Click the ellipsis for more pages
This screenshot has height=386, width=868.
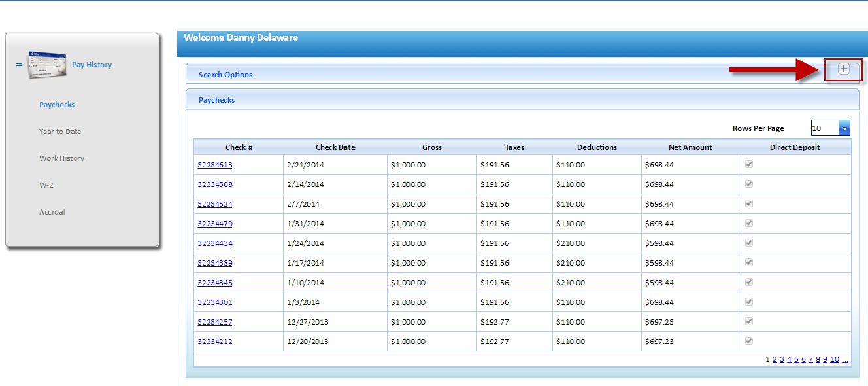click(x=845, y=359)
